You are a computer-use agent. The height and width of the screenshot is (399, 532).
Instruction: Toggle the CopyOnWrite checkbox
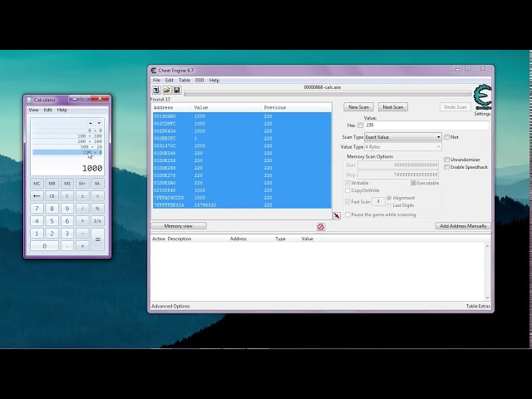[x=347, y=190]
